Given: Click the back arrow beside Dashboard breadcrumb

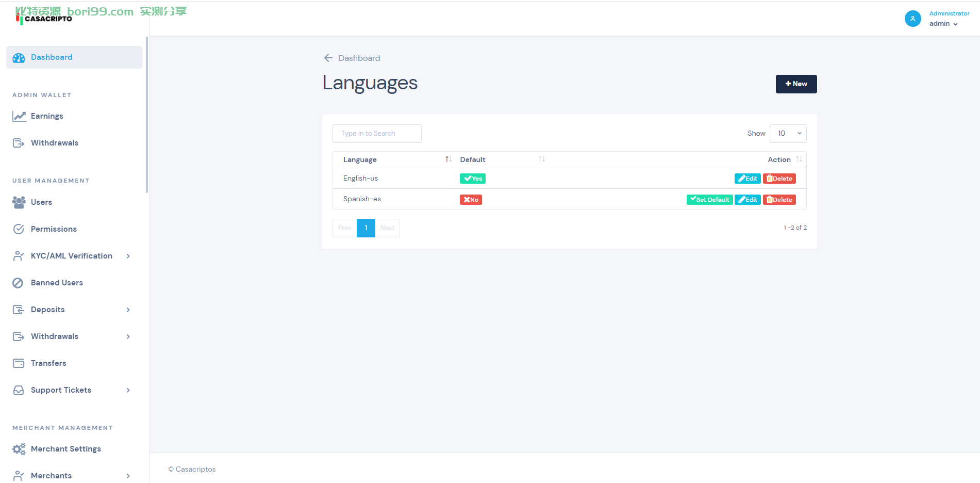Looking at the screenshot, I should [x=328, y=58].
